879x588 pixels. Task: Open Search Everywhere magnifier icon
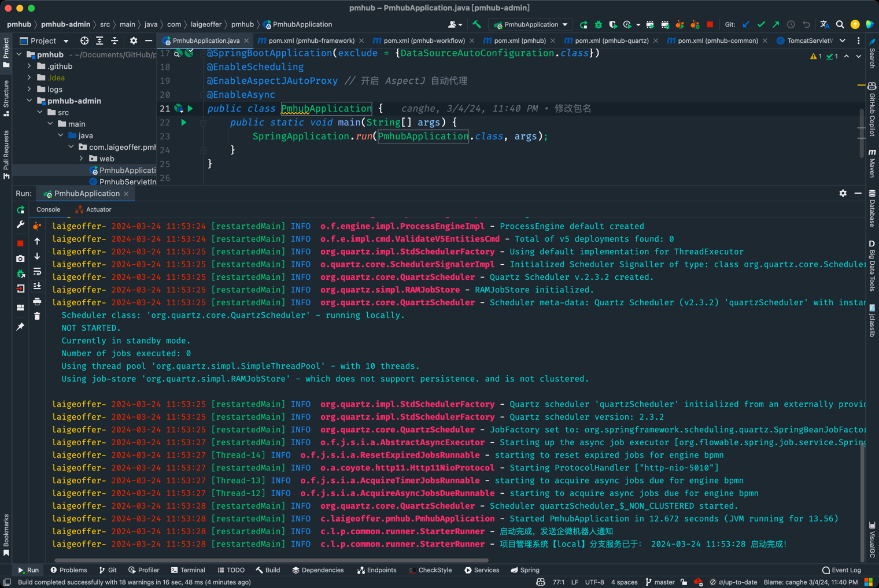(840, 24)
